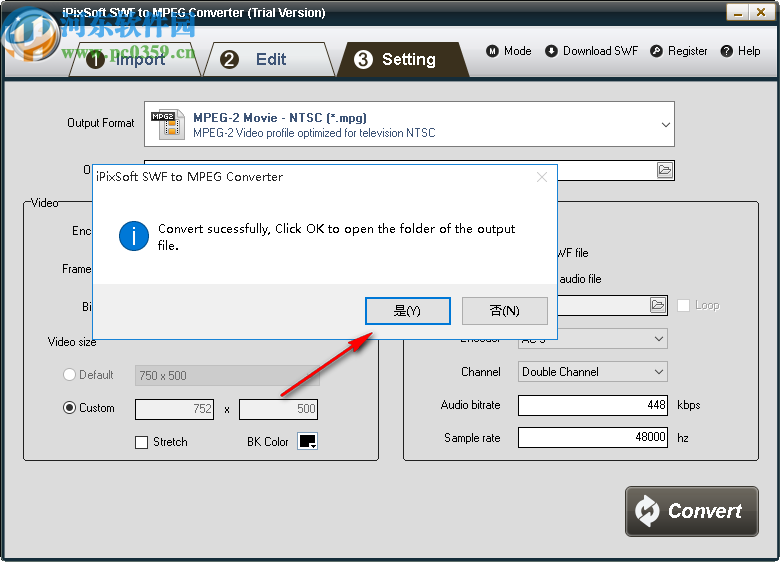Click the 否(N) button in dialog
Viewport: 780px width, 562px height.
click(x=504, y=311)
